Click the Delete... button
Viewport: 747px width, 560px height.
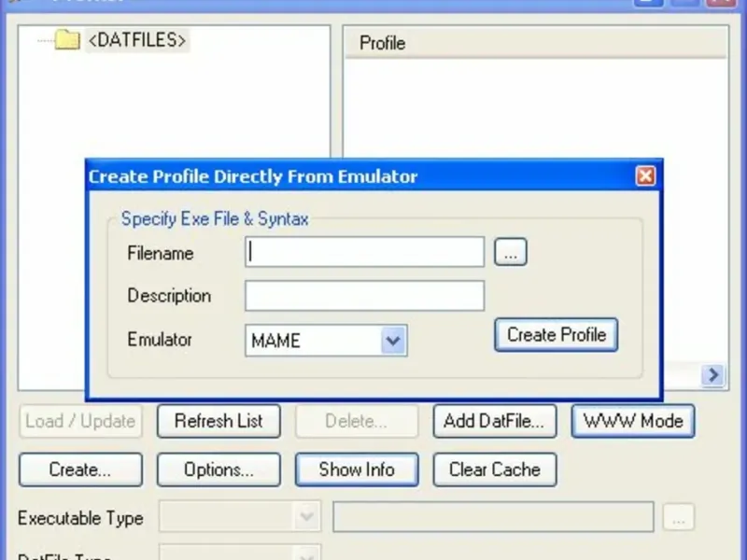click(x=357, y=422)
